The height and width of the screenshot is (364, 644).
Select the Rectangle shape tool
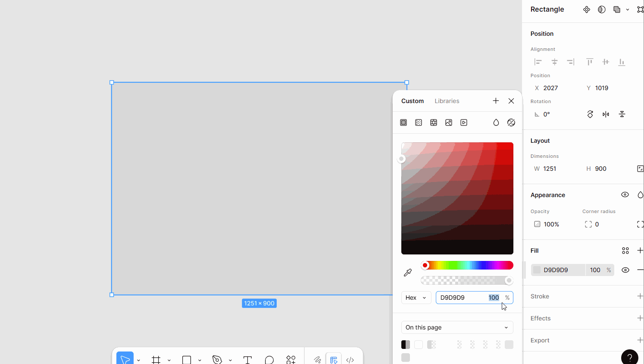coord(187,360)
